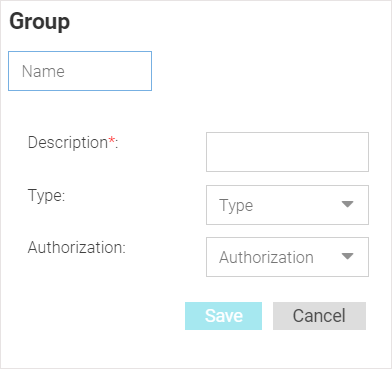The height and width of the screenshot is (369, 392).
Task: Click the "Description*:" label
Action: [73, 143]
